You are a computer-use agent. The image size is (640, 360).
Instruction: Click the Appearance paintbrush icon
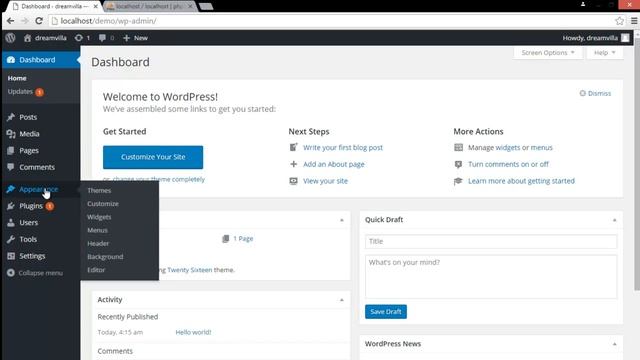tap(11, 189)
